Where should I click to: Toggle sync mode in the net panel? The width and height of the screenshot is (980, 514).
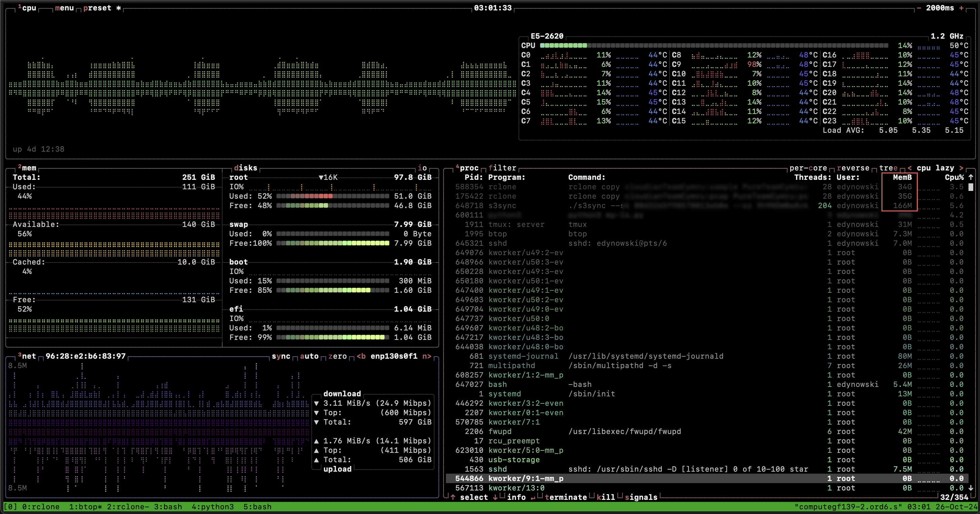(281, 356)
